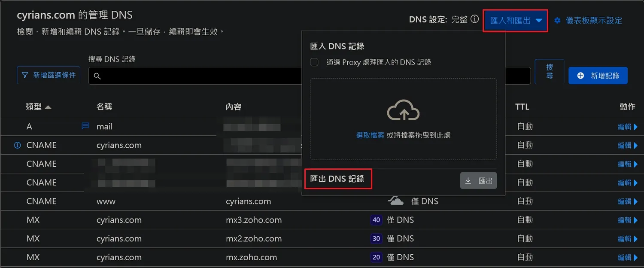644x268 pixels.
Task: Click the 匯出 export button
Action: point(479,181)
